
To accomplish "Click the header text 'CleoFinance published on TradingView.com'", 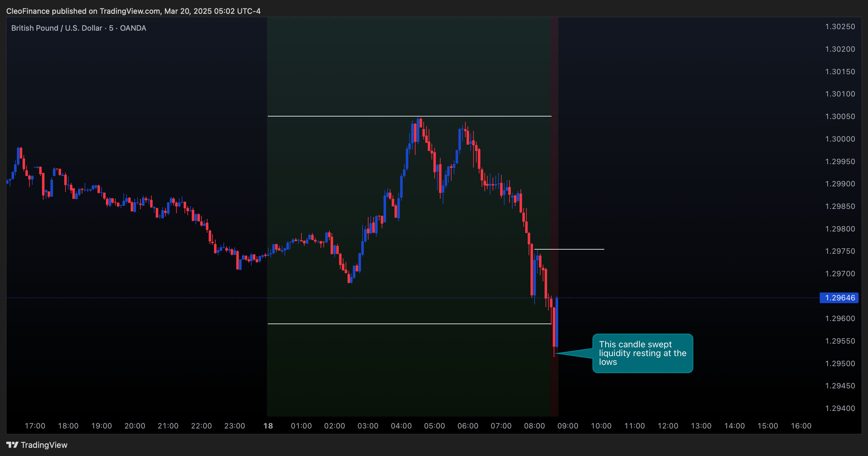I will coord(83,11).
